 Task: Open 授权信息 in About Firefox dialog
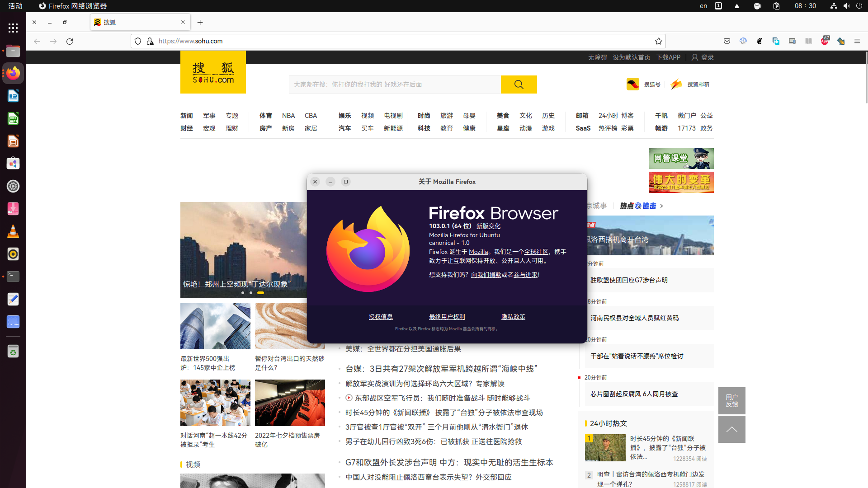point(381,317)
